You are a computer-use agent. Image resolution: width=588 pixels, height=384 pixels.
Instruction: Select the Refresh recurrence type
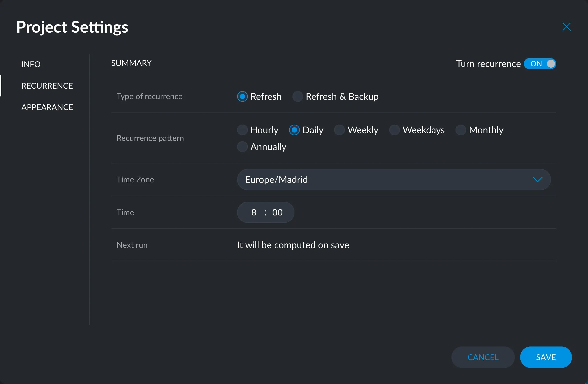click(242, 96)
